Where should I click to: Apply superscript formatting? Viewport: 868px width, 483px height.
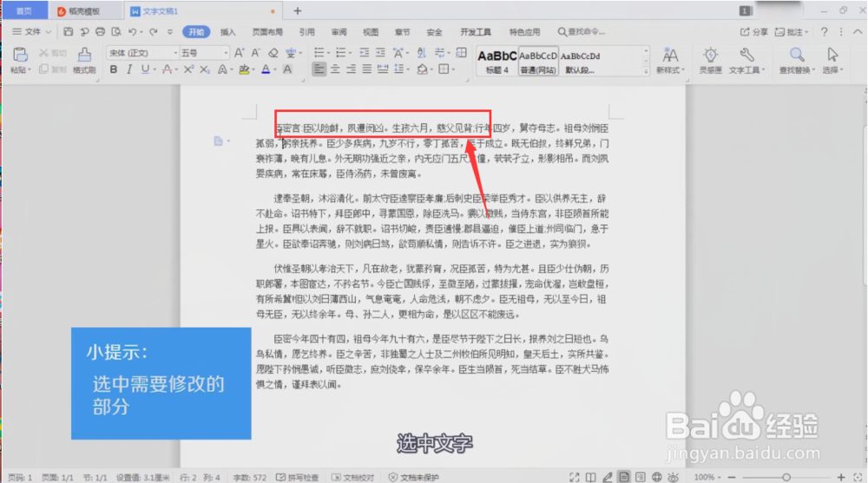click(x=188, y=69)
